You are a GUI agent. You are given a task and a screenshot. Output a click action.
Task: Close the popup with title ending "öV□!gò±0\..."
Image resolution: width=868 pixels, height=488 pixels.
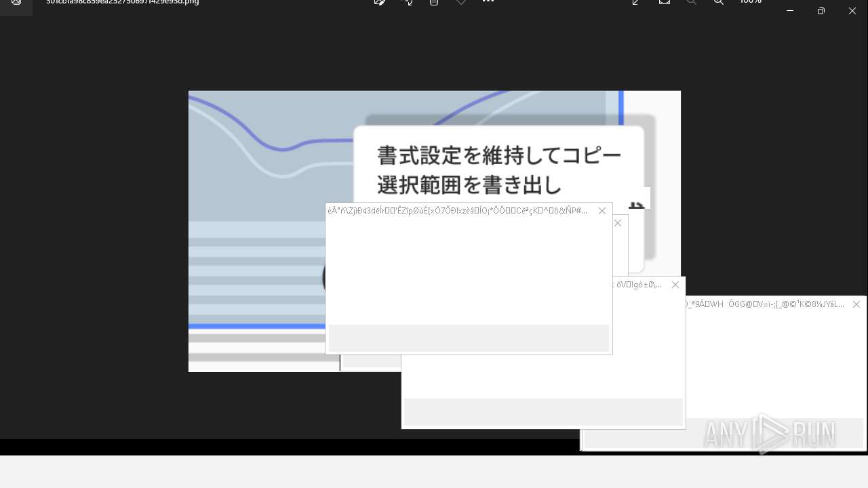[x=675, y=285]
